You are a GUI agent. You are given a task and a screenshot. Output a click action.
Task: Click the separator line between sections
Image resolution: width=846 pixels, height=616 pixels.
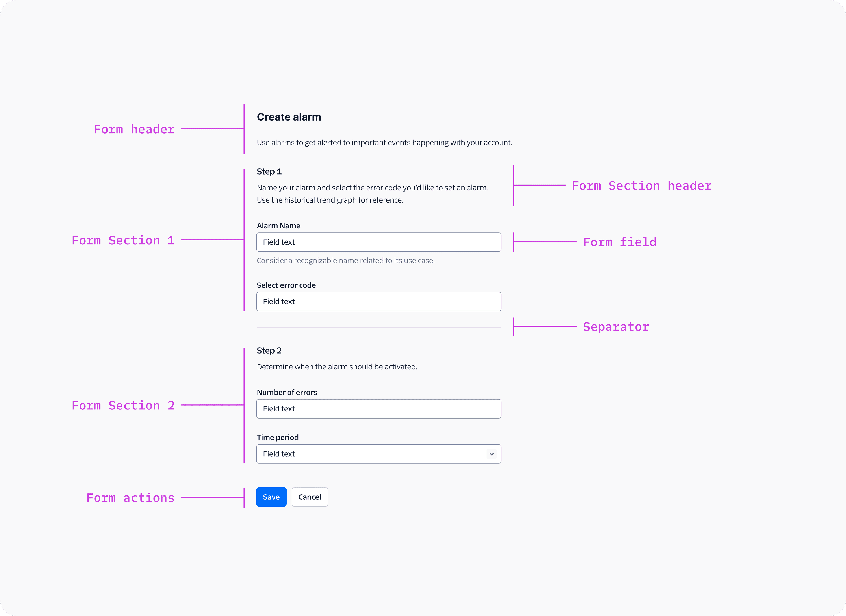tap(378, 327)
